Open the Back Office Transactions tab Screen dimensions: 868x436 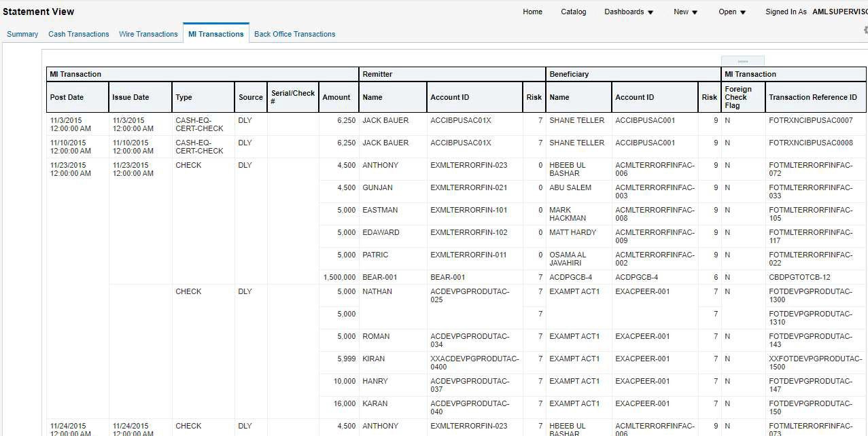pos(294,33)
